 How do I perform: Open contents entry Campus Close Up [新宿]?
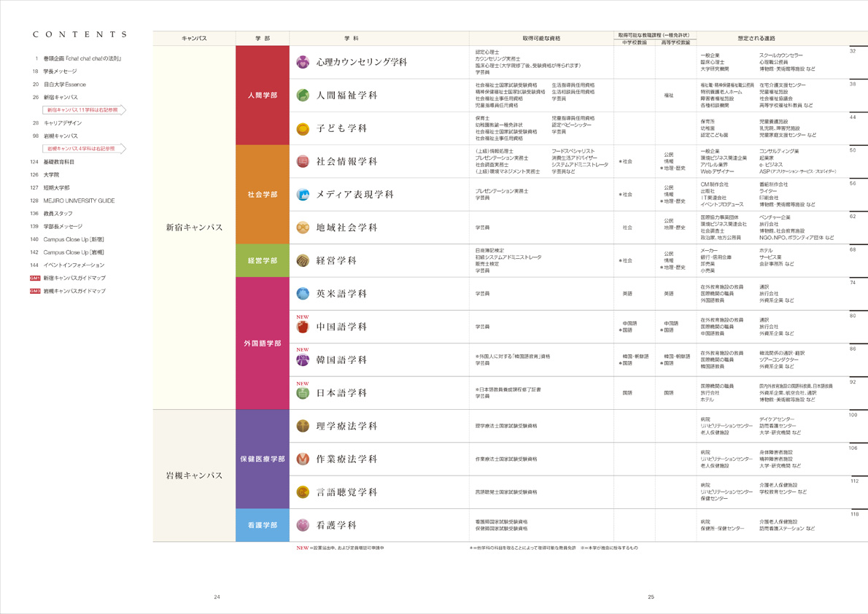coord(67,240)
